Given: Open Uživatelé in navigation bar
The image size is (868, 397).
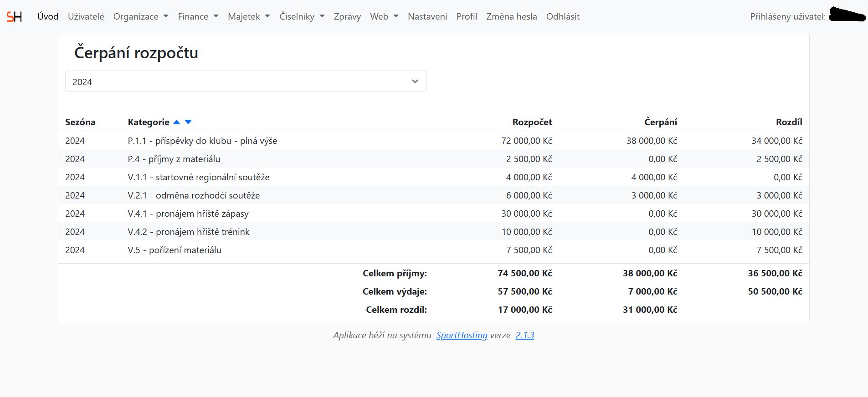Looking at the screenshot, I should coord(86,16).
